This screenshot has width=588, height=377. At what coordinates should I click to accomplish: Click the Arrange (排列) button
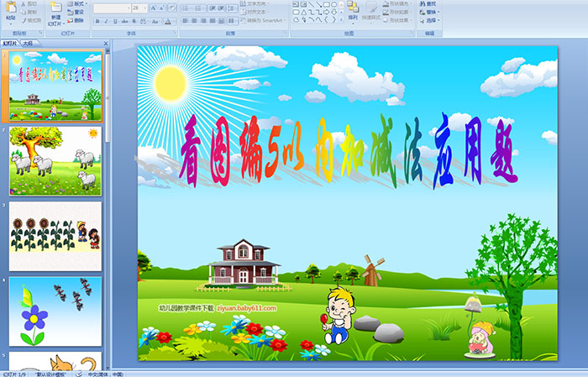353,13
